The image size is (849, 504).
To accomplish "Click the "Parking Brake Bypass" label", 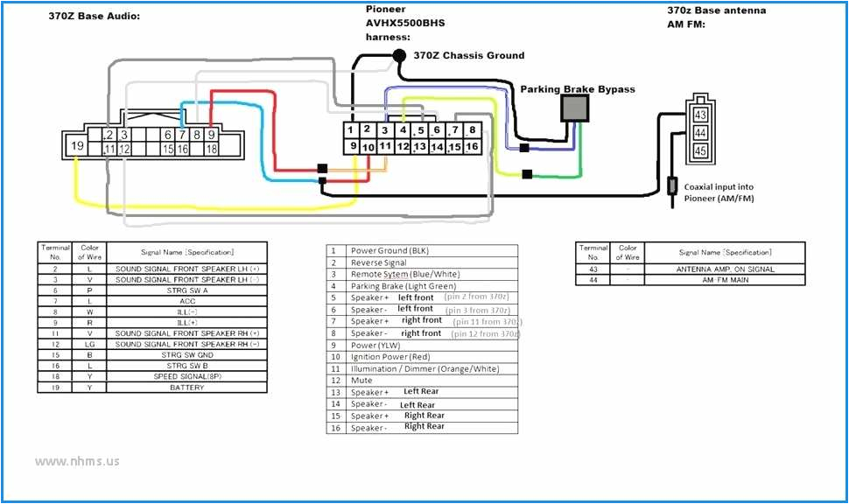I will pyautogui.click(x=578, y=88).
